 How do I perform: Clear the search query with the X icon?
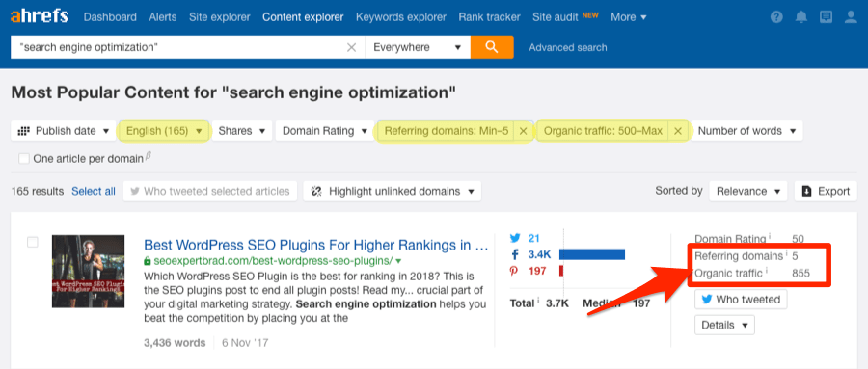click(351, 47)
